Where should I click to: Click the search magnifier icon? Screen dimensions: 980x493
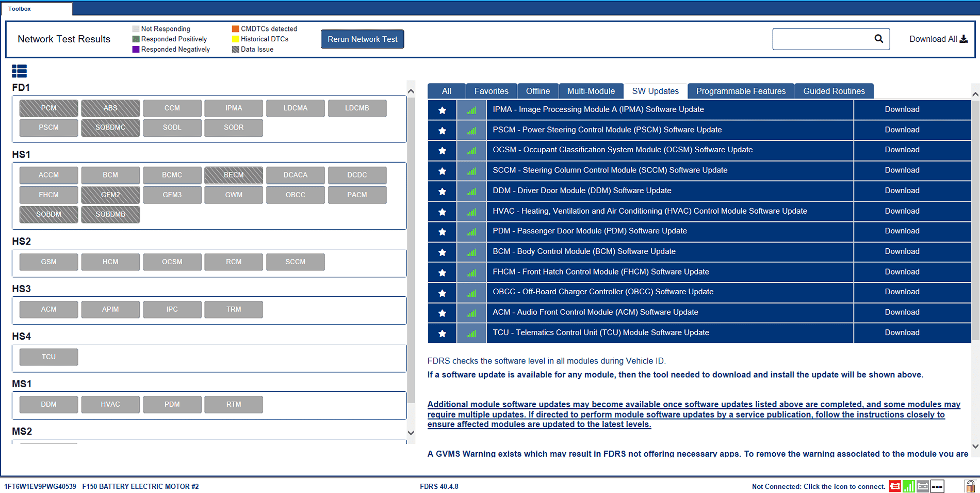tap(879, 39)
